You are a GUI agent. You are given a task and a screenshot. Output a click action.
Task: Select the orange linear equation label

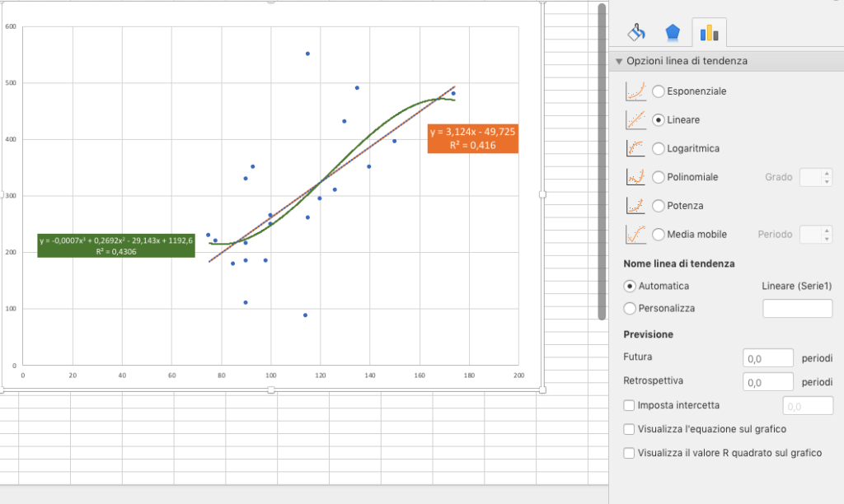(472, 139)
